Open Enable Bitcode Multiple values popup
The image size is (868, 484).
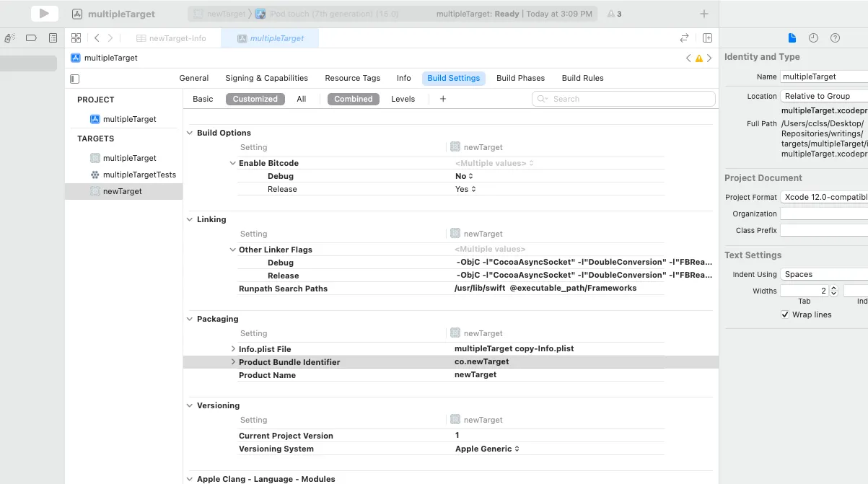click(494, 163)
